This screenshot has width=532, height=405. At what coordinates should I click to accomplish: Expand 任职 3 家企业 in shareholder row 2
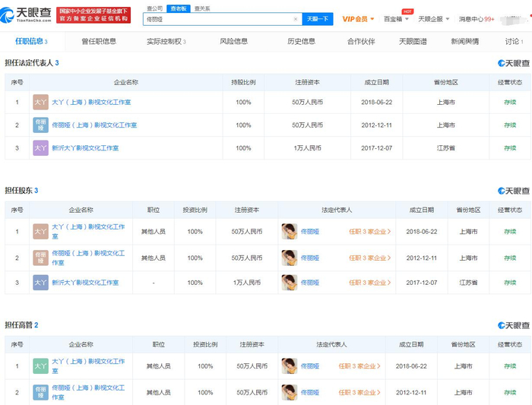[370, 258]
